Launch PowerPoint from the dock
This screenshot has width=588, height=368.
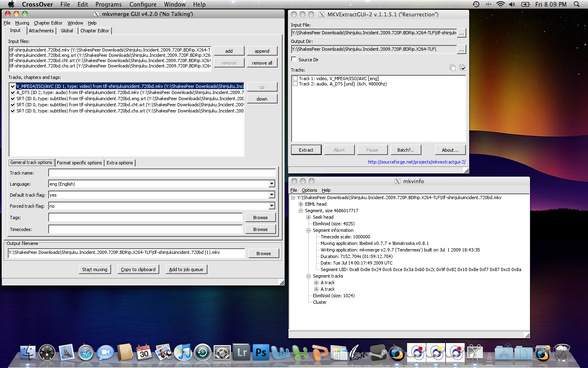(320, 352)
